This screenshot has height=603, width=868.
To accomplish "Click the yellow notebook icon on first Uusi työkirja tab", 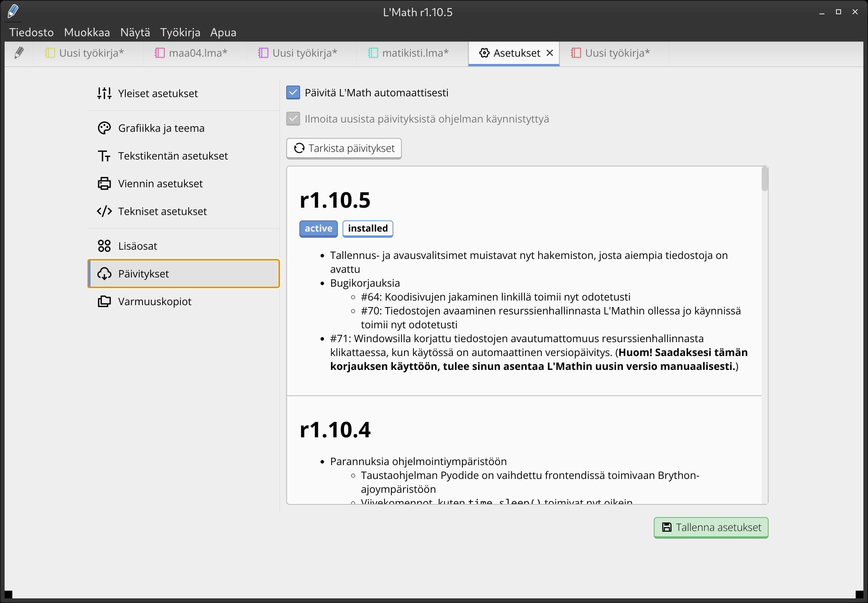I will (x=50, y=53).
